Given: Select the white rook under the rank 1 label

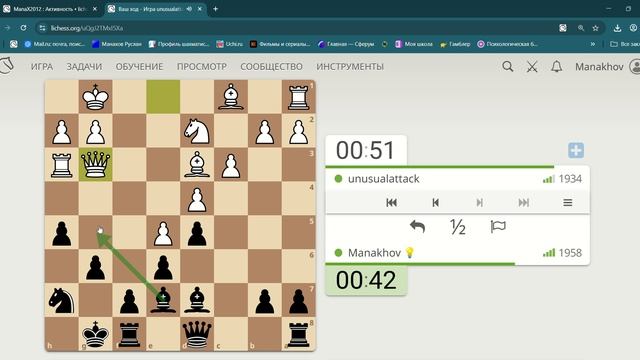Looking at the screenshot, I should 298,97.
